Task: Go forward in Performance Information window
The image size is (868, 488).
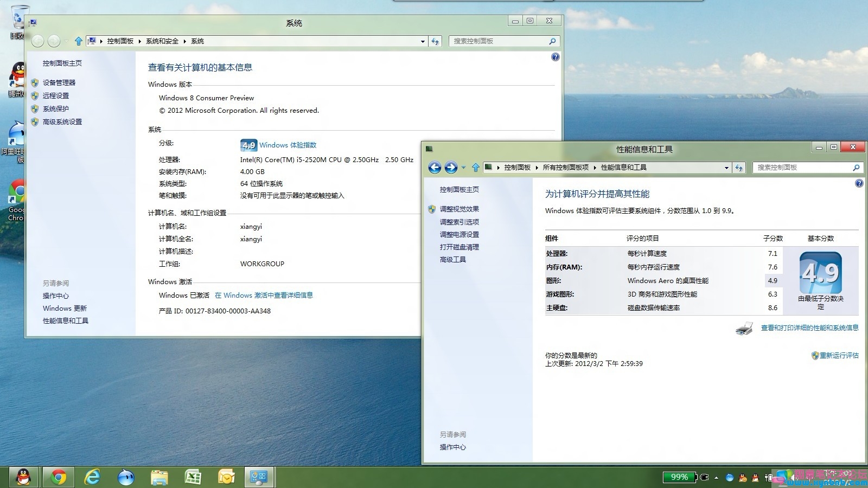Action: (451, 168)
